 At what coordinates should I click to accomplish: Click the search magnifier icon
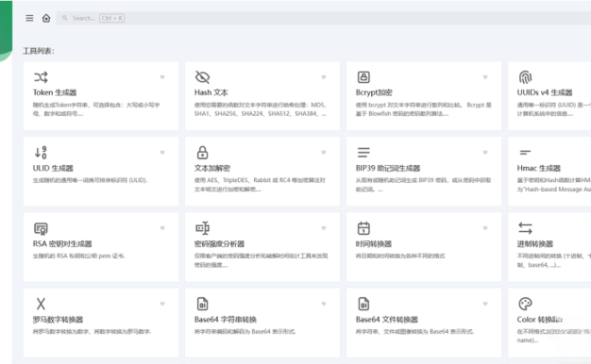[65, 18]
